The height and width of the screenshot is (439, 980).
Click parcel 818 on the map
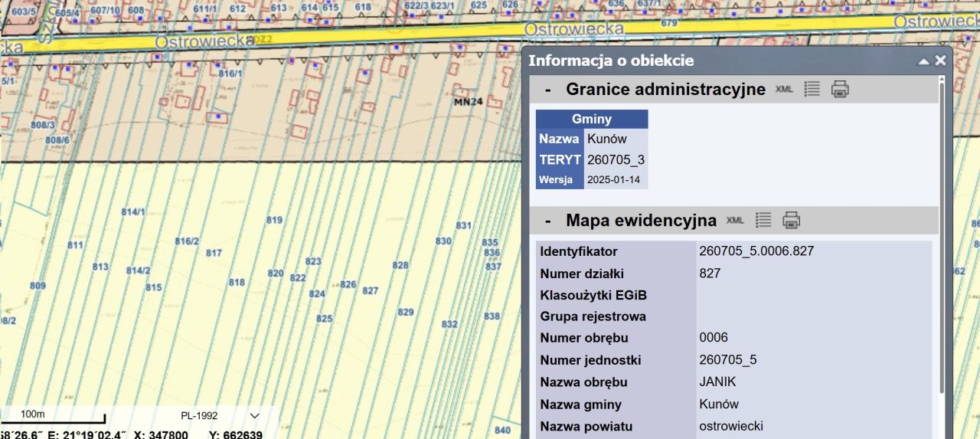(x=237, y=283)
